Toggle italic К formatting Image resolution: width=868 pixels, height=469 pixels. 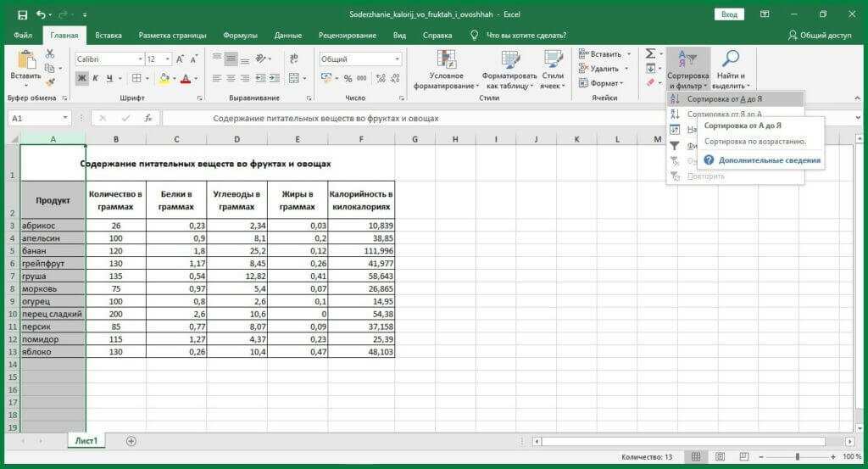(96, 78)
